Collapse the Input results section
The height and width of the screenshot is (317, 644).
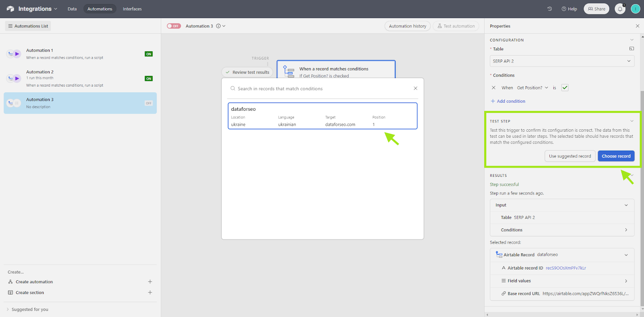[x=626, y=205]
